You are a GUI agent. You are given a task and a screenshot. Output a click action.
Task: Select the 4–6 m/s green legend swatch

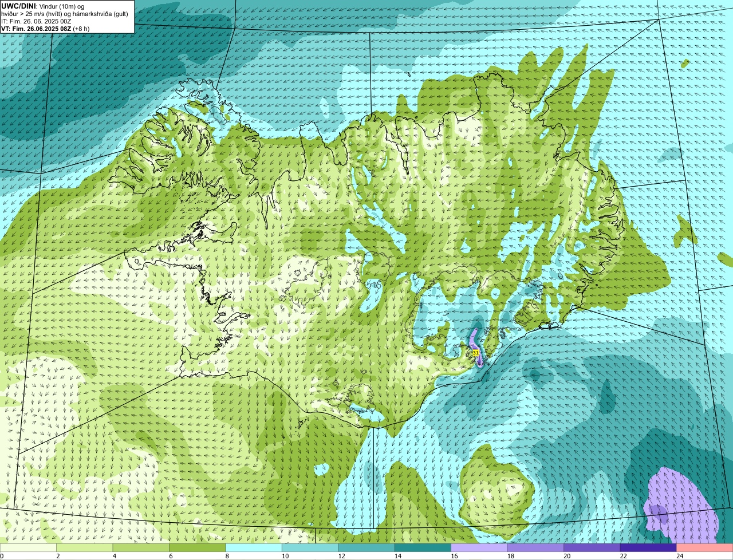tap(141, 547)
